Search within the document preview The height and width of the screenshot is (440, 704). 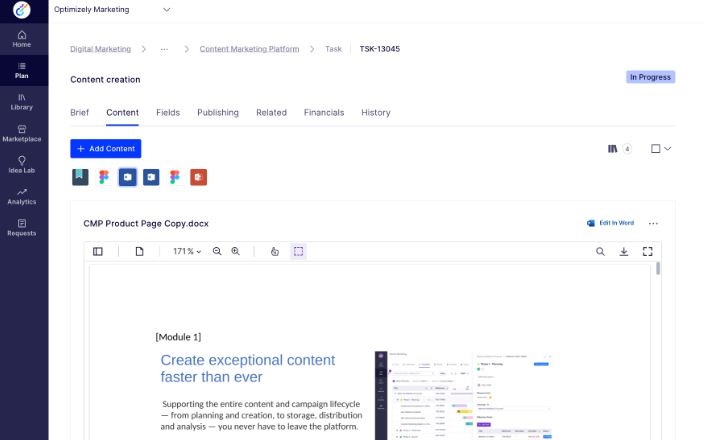coord(600,251)
